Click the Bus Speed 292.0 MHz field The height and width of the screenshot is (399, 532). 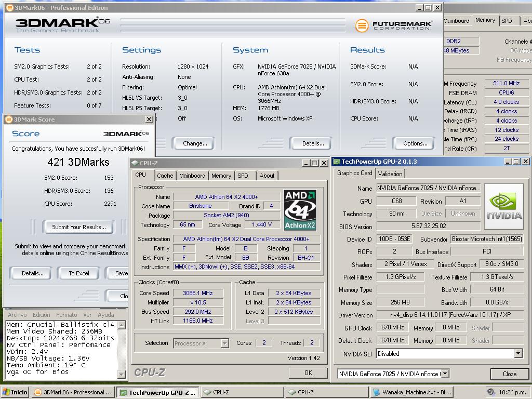[x=198, y=312]
